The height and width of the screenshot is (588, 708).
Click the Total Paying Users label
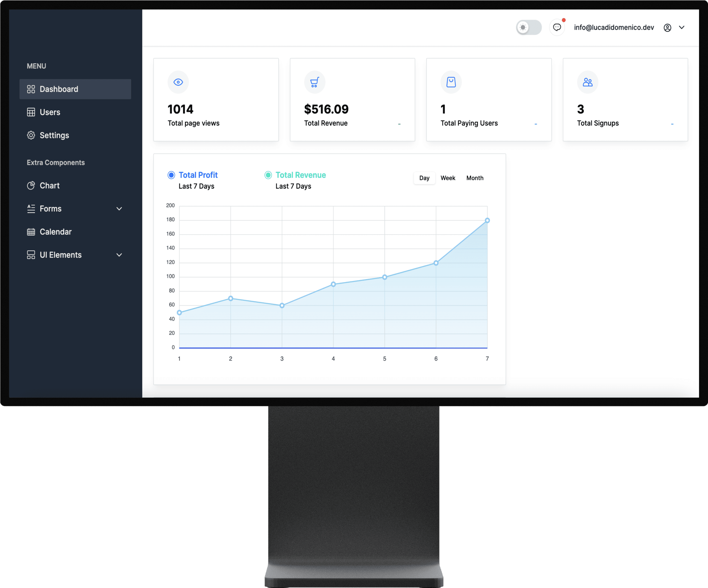[x=469, y=123]
